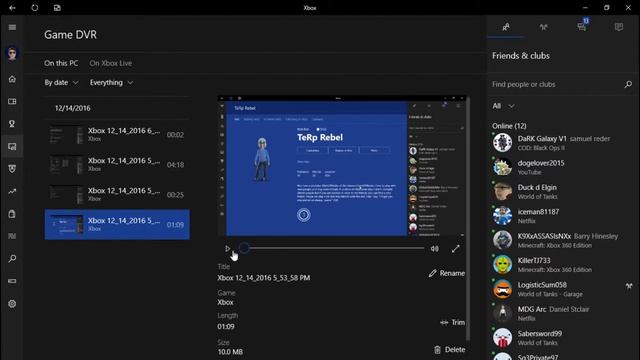
Task: Delete the clip
Action: [449, 350]
